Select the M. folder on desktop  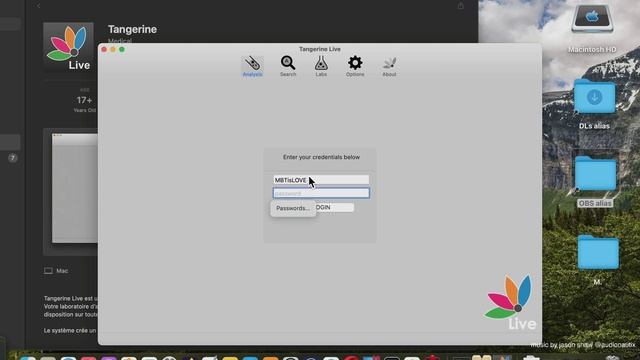(598, 252)
